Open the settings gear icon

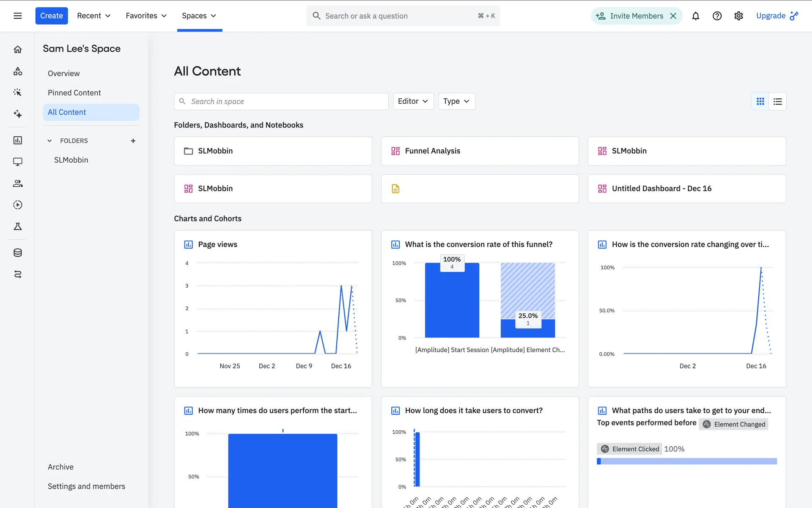pyautogui.click(x=738, y=16)
